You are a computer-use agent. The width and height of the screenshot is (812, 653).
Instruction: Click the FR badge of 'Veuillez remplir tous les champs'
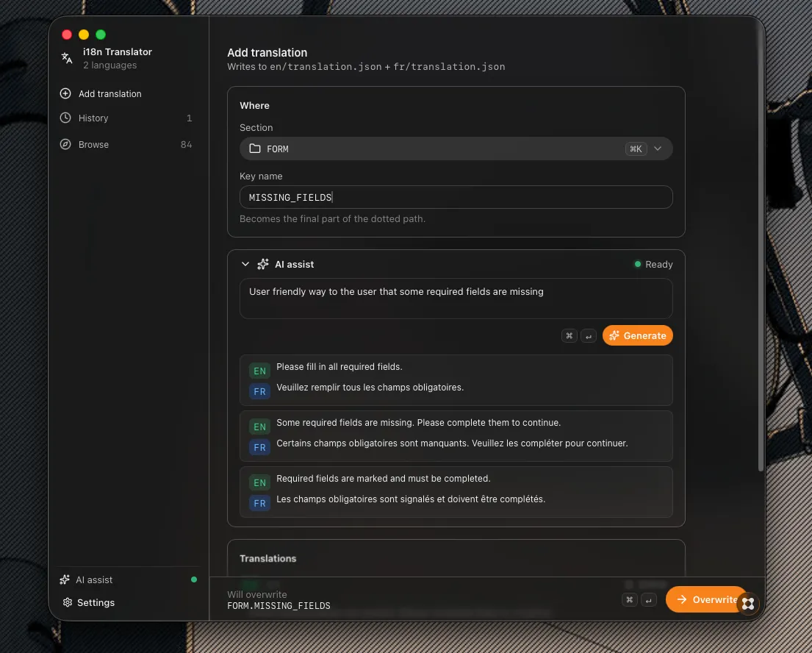[259, 392]
